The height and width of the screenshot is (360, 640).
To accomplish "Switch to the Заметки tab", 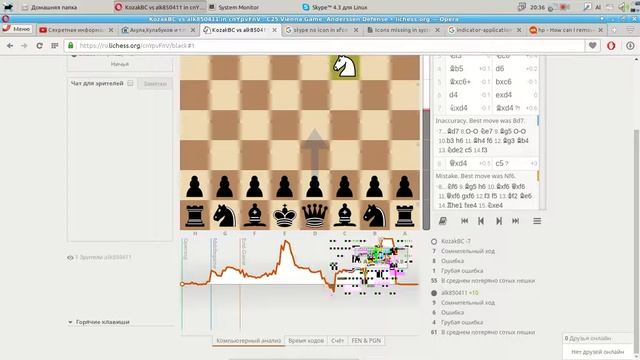I will pos(155,84).
